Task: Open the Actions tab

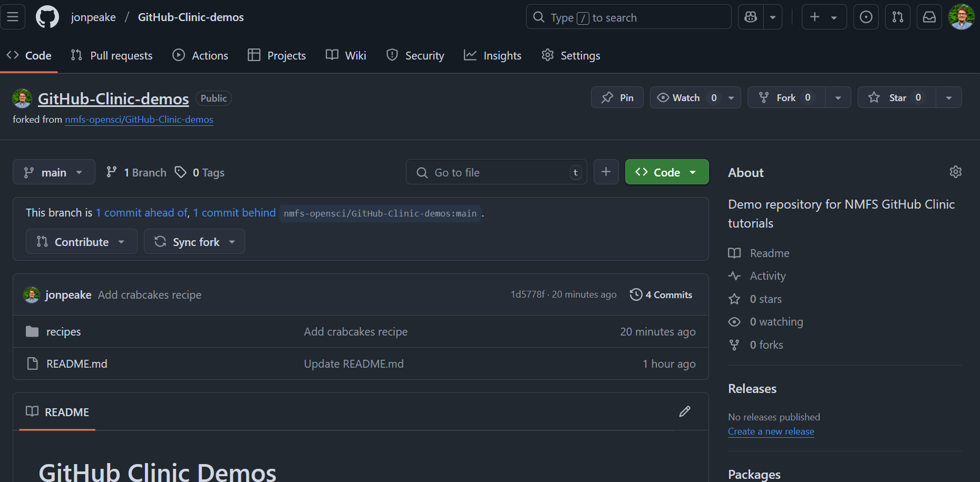Action: click(200, 55)
